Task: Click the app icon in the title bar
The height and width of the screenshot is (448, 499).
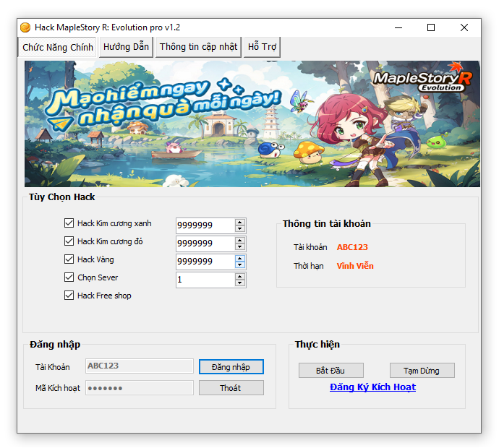Action: click(x=25, y=27)
